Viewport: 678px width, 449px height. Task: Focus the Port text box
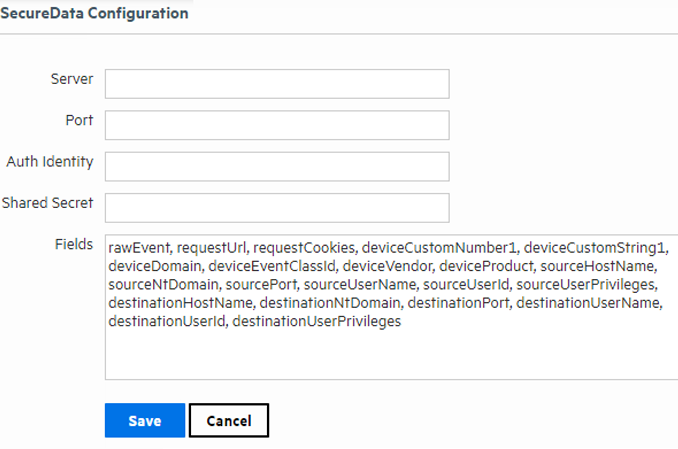click(277, 125)
